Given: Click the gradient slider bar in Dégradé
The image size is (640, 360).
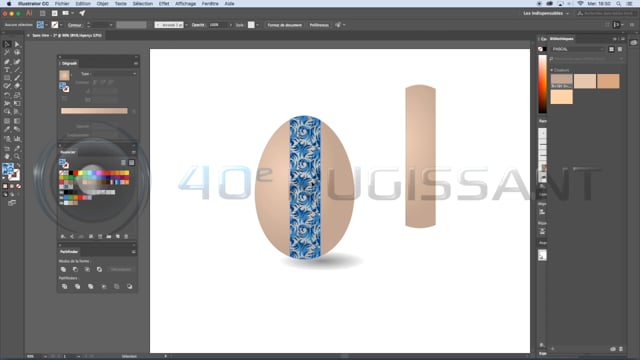Looking at the screenshot, I should tap(94, 111).
